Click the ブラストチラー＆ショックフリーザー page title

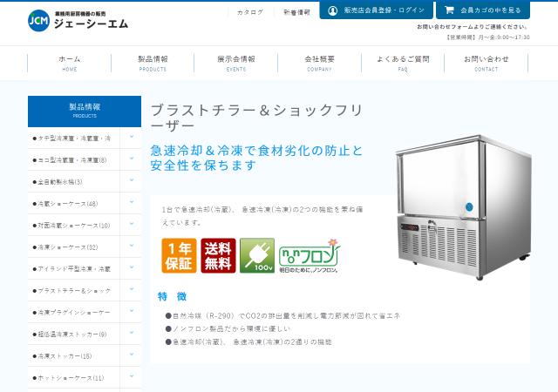(256, 118)
